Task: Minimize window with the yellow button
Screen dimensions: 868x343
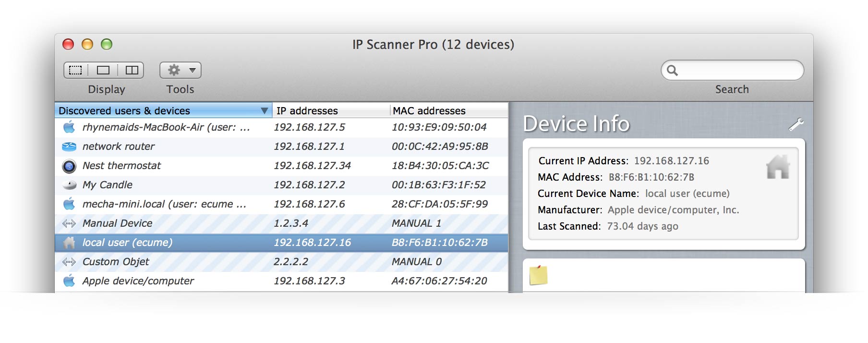Action: [x=87, y=44]
